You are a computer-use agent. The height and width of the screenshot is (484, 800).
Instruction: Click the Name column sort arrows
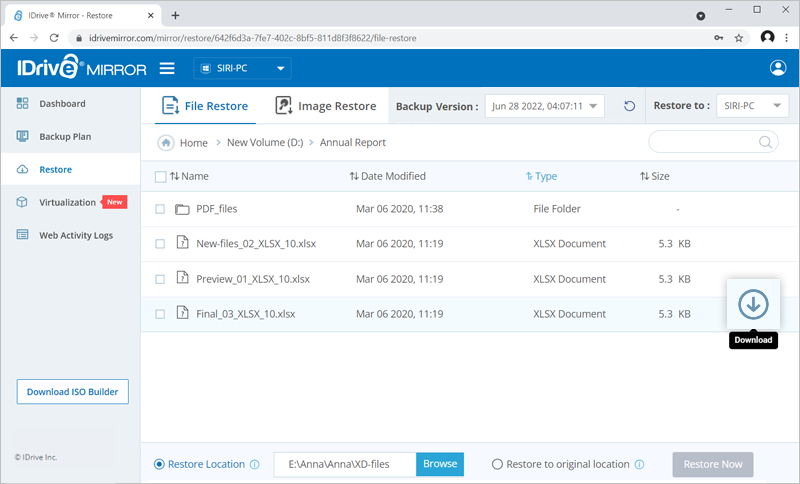click(175, 176)
